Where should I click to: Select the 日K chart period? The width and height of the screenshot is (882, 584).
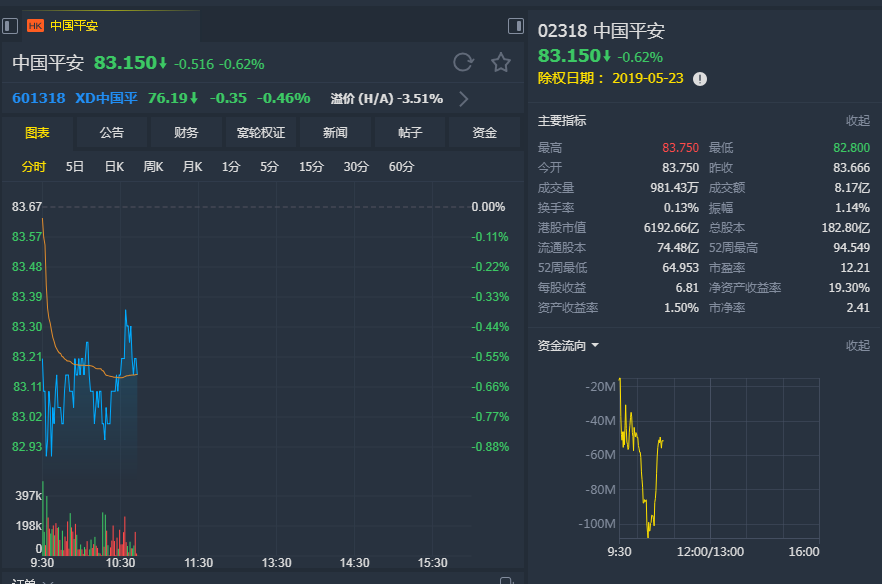pyautogui.click(x=114, y=167)
